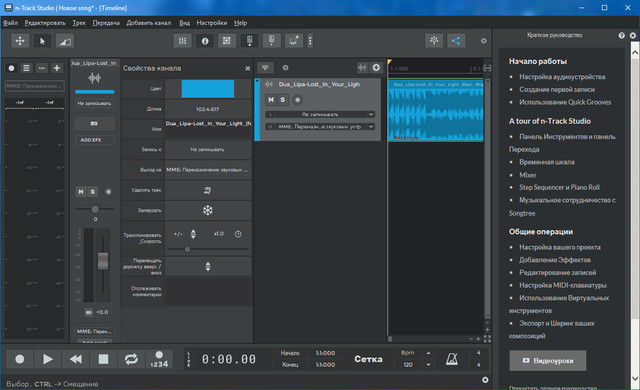Click the transpose up/down stepper
Viewport: 640px width, 390px height.
[x=193, y=234]
